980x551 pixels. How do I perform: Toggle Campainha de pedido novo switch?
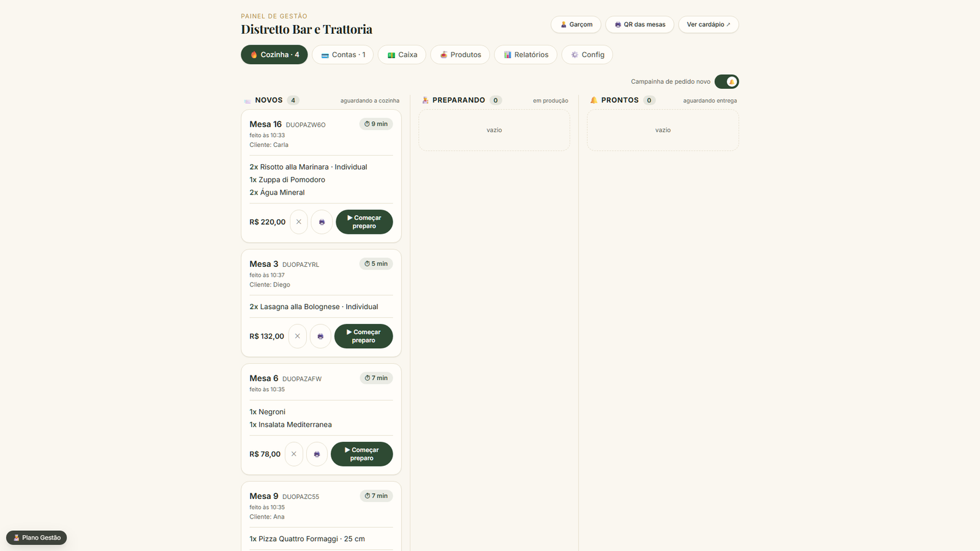[x=726, y=81]
